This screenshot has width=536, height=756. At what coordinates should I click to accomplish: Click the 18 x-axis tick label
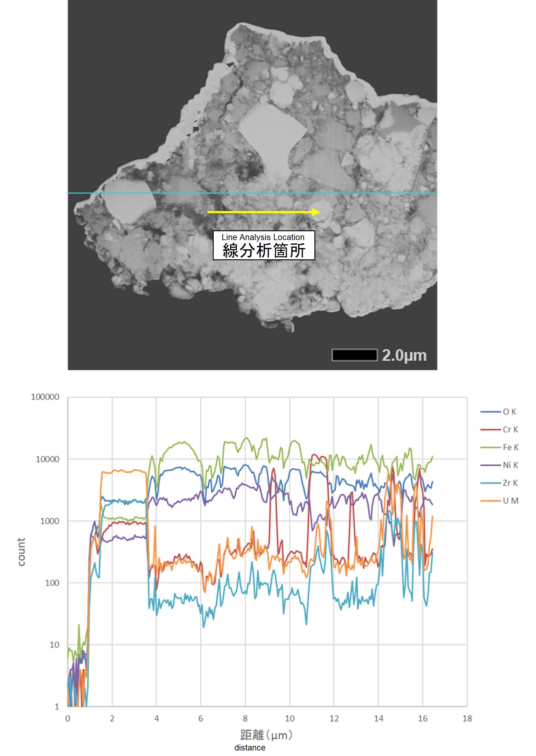467,718
